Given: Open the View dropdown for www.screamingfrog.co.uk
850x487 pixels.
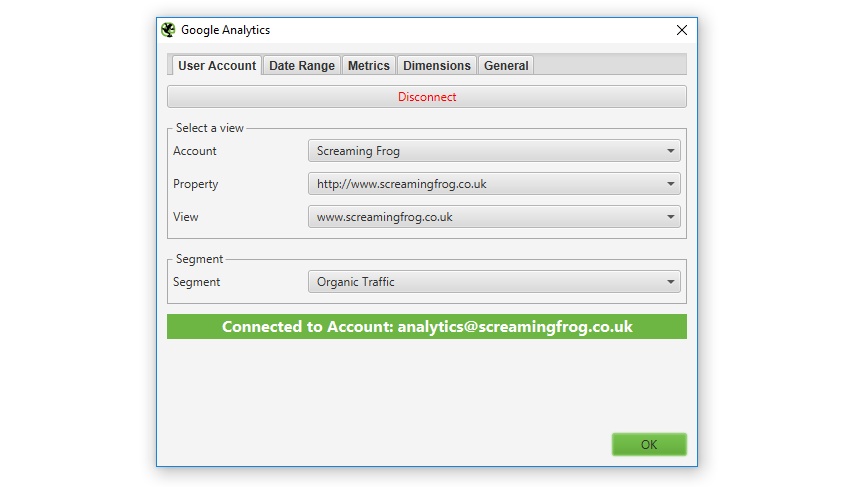Looking at the screenshot, I should pos(494,217).
